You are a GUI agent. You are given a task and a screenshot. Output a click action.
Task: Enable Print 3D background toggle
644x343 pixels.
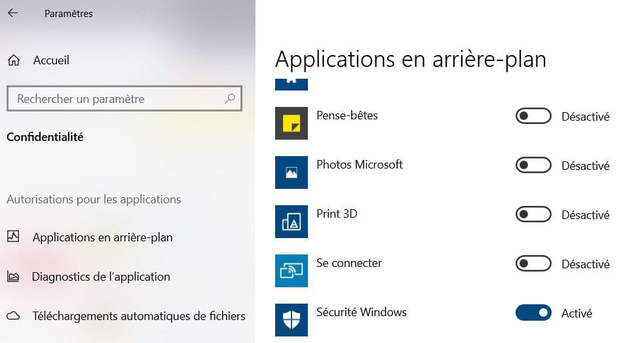pyautogui.click(x=533, y=214)
